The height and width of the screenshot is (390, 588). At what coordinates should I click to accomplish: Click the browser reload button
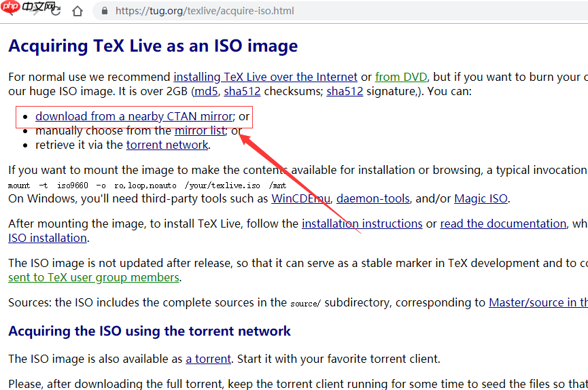pos(56,11)
